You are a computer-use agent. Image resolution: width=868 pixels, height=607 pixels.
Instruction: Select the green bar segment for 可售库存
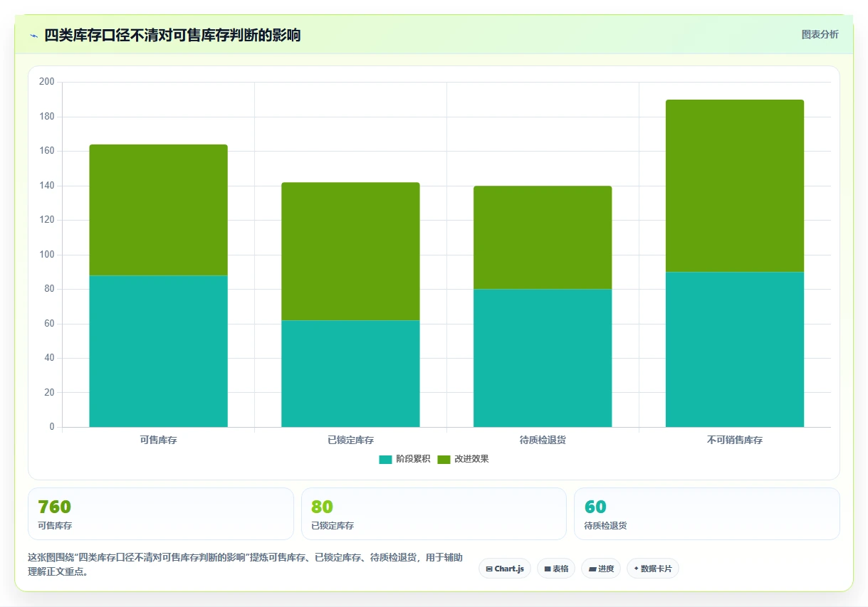pos(158,210)
